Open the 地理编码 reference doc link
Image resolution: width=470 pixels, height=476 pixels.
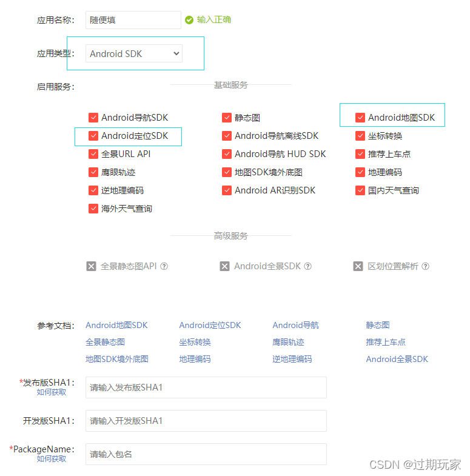click(x=195, y=359)
